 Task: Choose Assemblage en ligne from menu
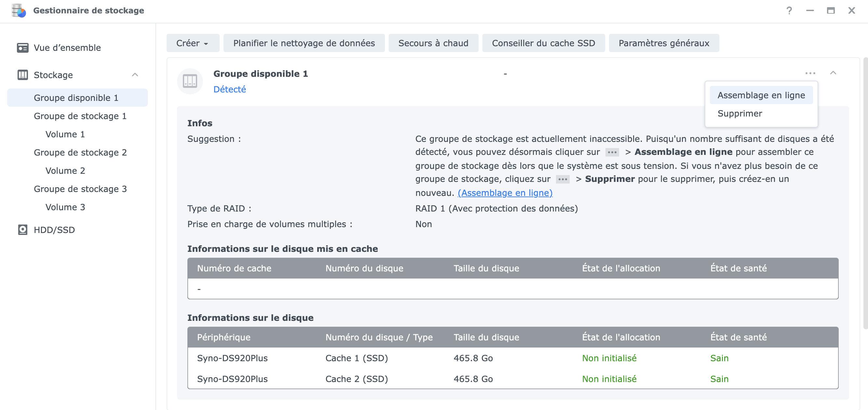[x=761, y=95]
